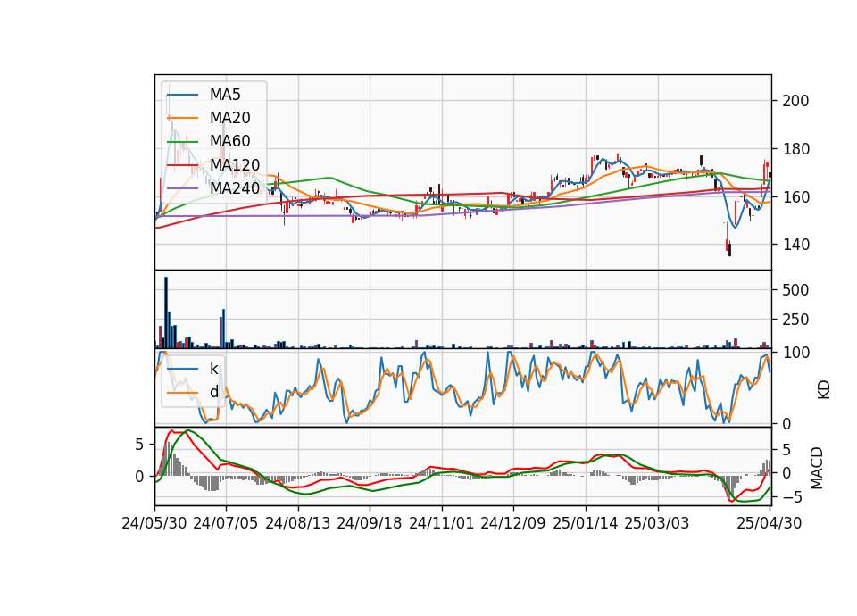Click the 24/11/01 date axis label

point(442,523)
